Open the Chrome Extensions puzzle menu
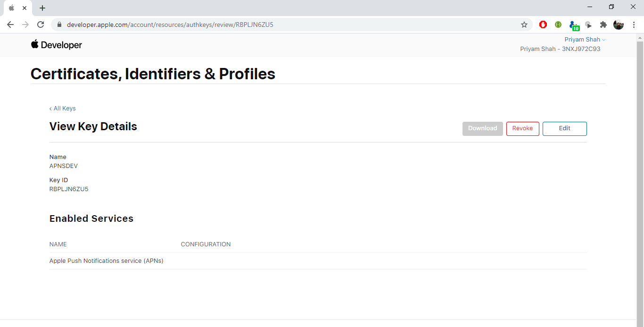The image size is (644, 327). (603, 25)
